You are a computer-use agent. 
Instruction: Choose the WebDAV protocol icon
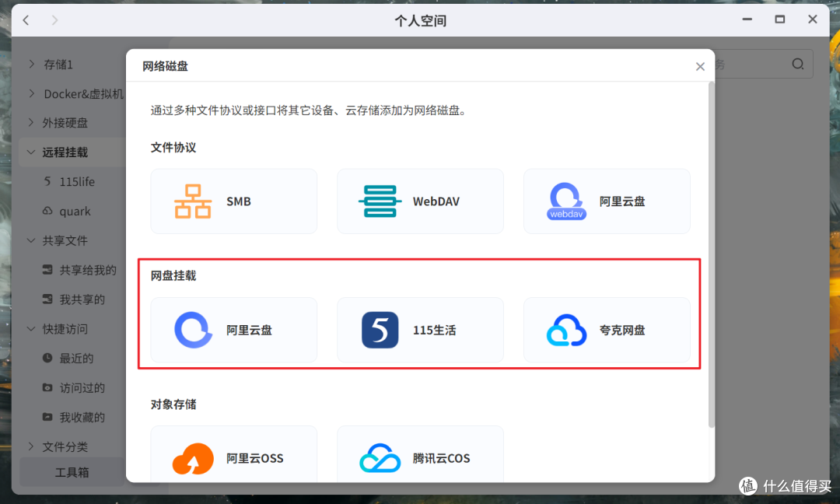(380, 201)
